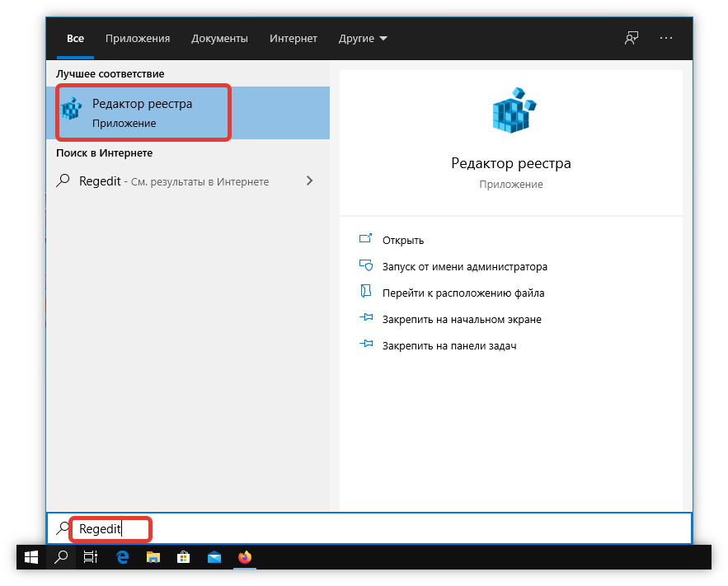This screenshot has height=586, width=728.
Task: Open Microsoft Store from the taskbar
Action: 183,557
